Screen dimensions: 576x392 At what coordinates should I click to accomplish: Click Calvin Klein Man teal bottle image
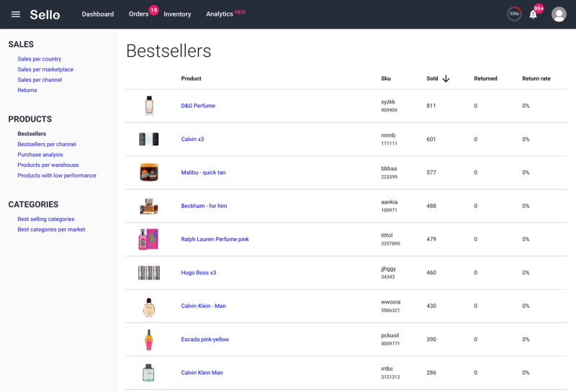pos(148,373)
